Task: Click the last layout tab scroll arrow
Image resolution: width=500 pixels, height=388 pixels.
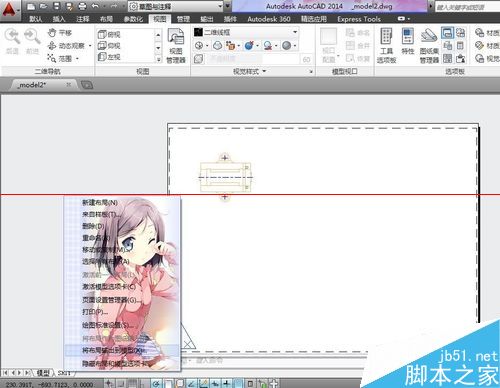Action: click(x=27, y=373)
